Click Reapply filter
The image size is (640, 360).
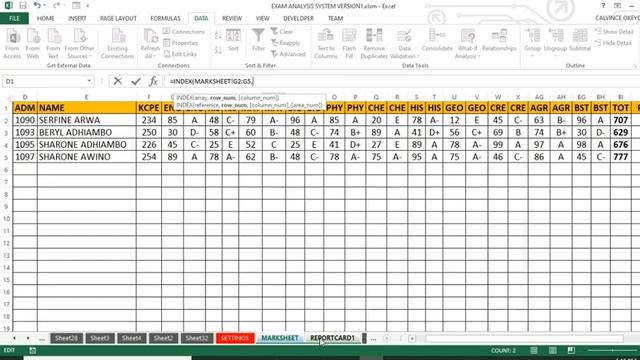click(285, 43)
